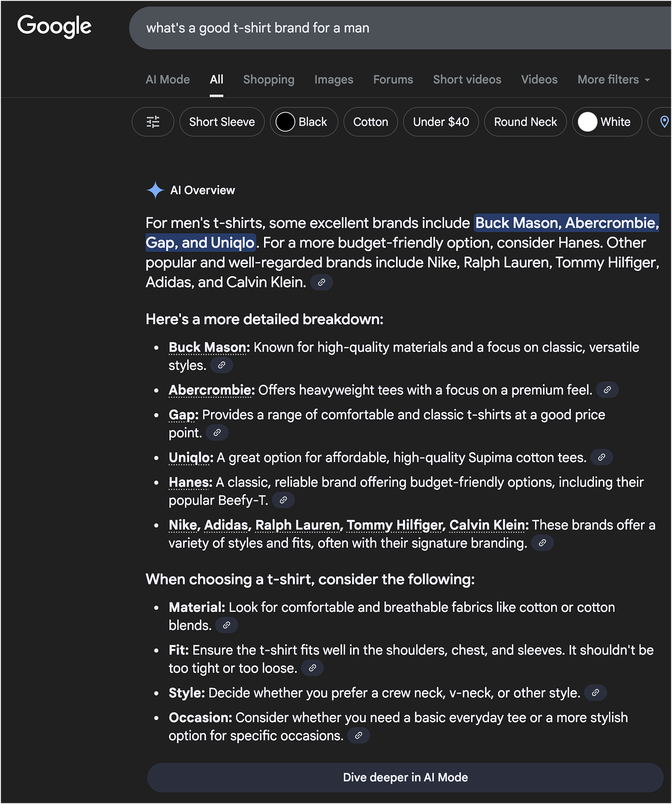Open the Forums tab
Viewport: 672px width, 804px height.
[393, 80]
